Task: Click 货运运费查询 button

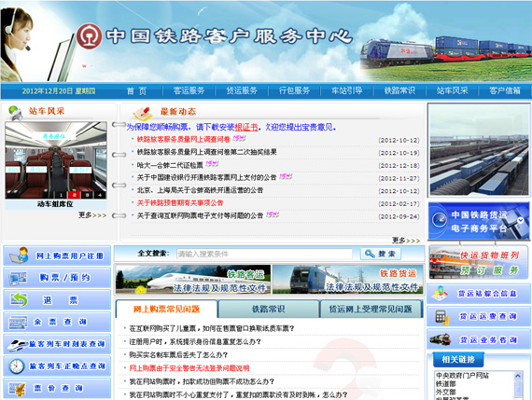Action: (x=479, y=317)
